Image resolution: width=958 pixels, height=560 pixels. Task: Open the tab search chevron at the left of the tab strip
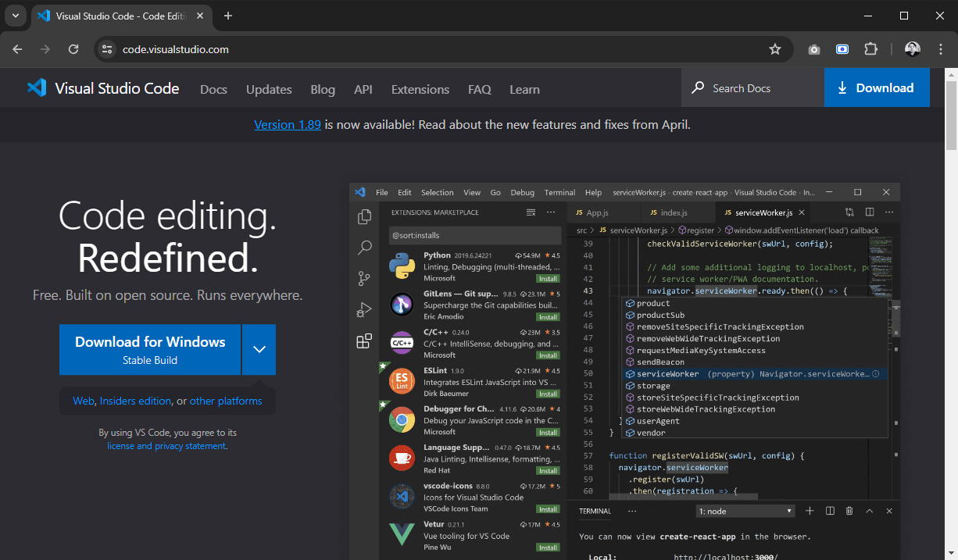point(16,16)
